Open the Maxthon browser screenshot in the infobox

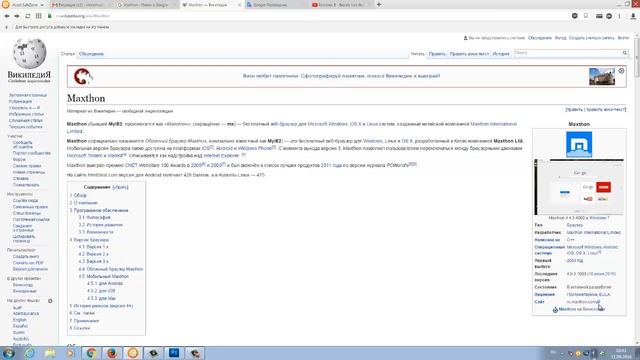(579, 187)
